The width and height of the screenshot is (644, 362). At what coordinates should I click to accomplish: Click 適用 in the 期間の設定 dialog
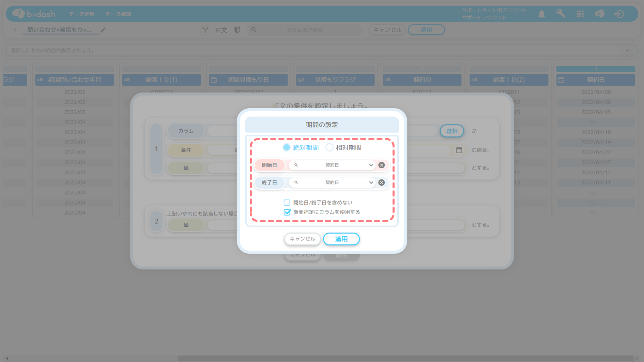pos(341,239)
